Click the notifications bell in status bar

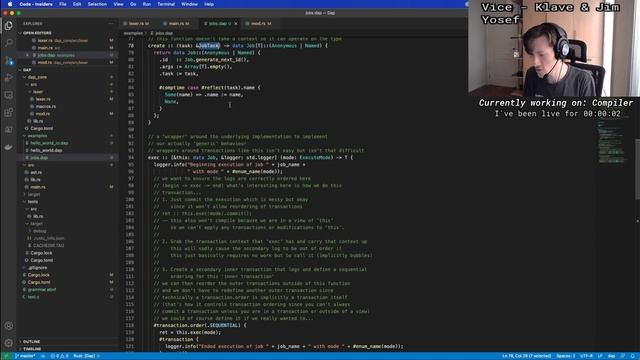coord(633,356)
